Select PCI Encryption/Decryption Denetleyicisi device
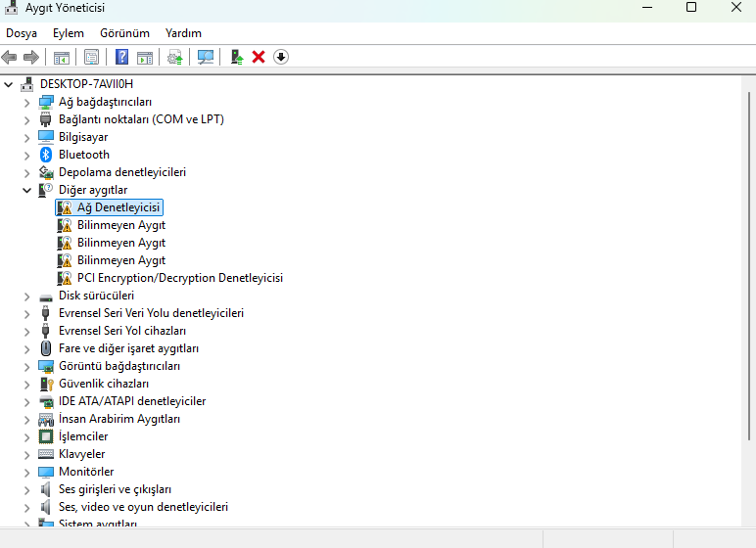 coord(180,278)
